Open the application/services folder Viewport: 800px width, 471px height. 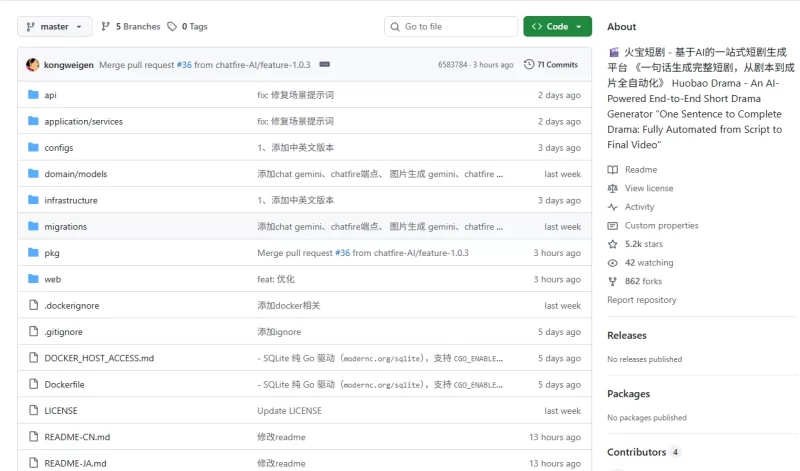point(84,121)
